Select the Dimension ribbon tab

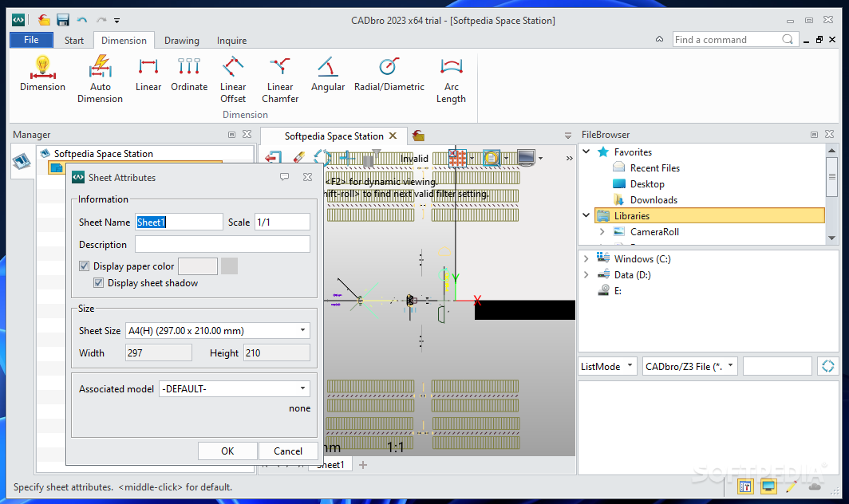pyautogui.click(x=124, y=41)
